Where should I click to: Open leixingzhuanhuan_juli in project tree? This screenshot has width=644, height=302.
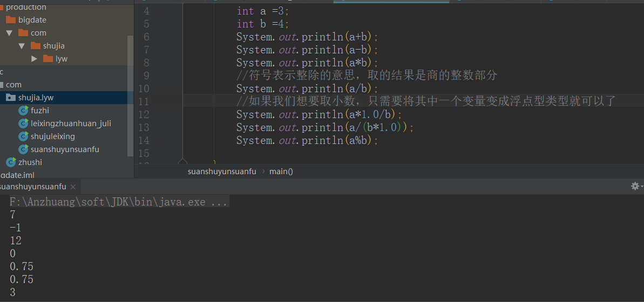pyautogui.click(x=71, y=123)
